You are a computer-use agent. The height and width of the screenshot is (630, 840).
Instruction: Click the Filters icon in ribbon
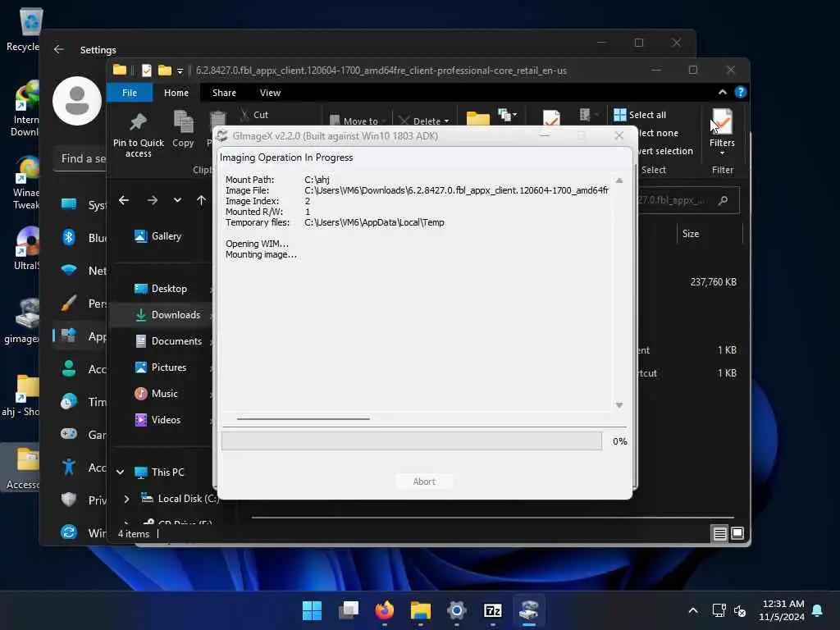(x=722, y=121)
